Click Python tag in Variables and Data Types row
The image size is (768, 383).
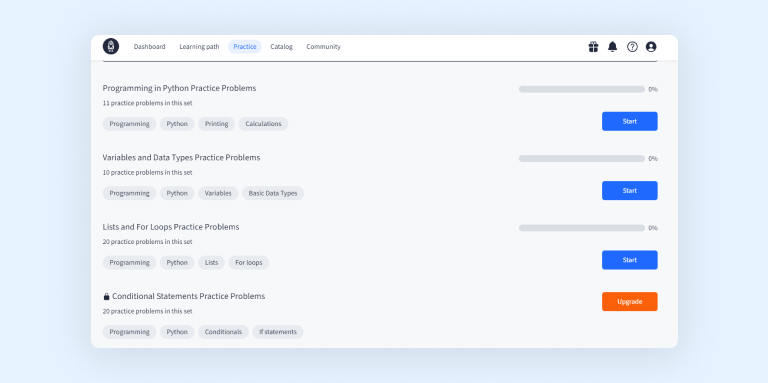tap(177, 193)
